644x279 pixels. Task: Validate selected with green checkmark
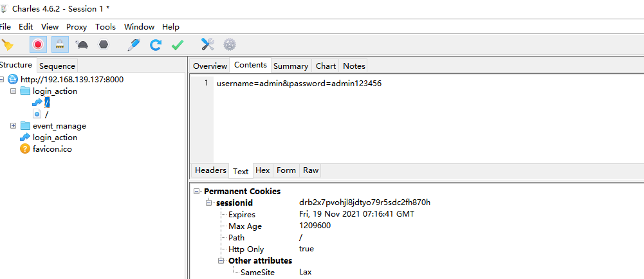(178, 44)
